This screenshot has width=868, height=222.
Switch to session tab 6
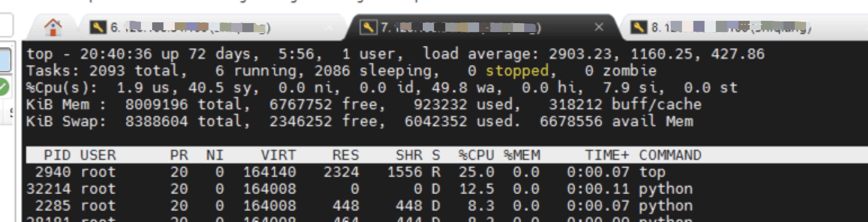[x=212, y=27]
